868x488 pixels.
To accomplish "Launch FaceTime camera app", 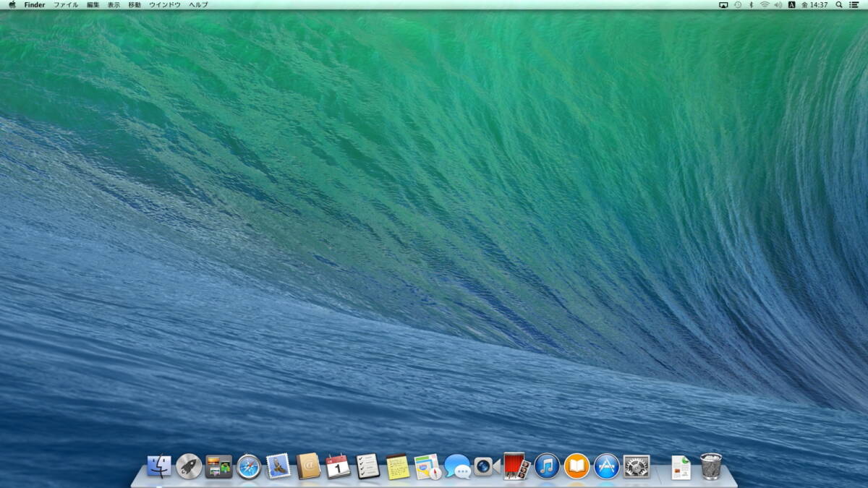I will point(487,466).
